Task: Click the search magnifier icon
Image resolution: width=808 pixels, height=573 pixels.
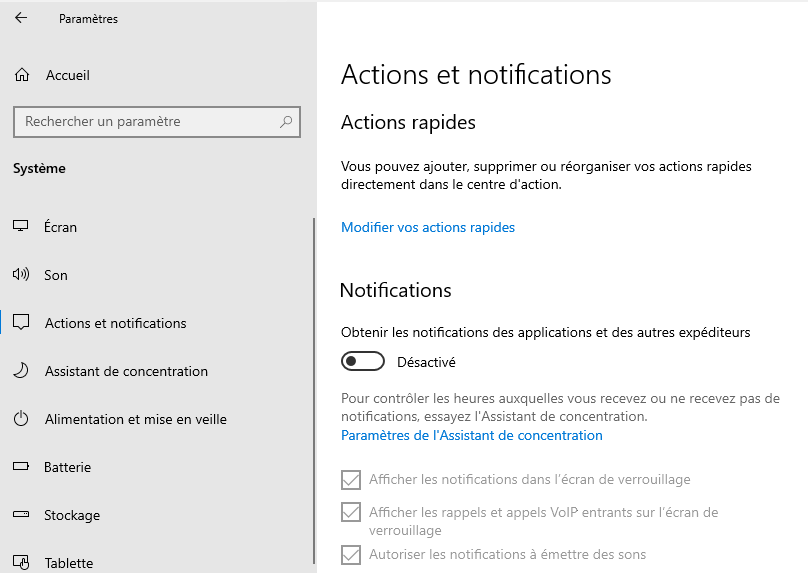Action: point(286,122)
